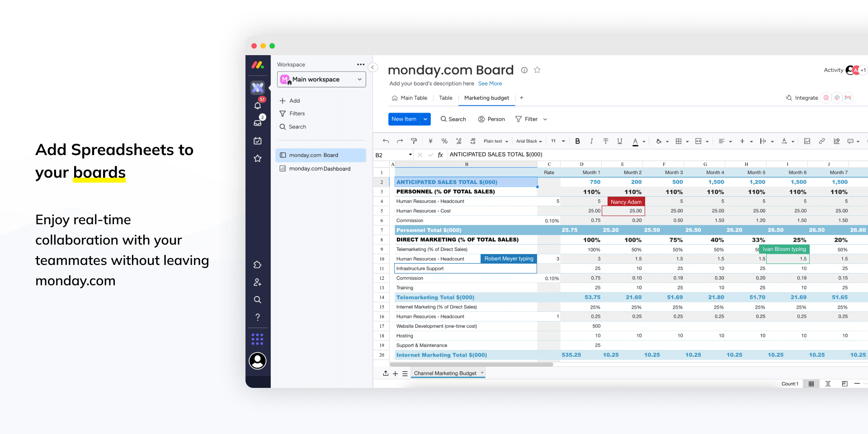Click Search in the board toolbar
Viewport: 868px width, 434px height.
[x=453, y=119]
